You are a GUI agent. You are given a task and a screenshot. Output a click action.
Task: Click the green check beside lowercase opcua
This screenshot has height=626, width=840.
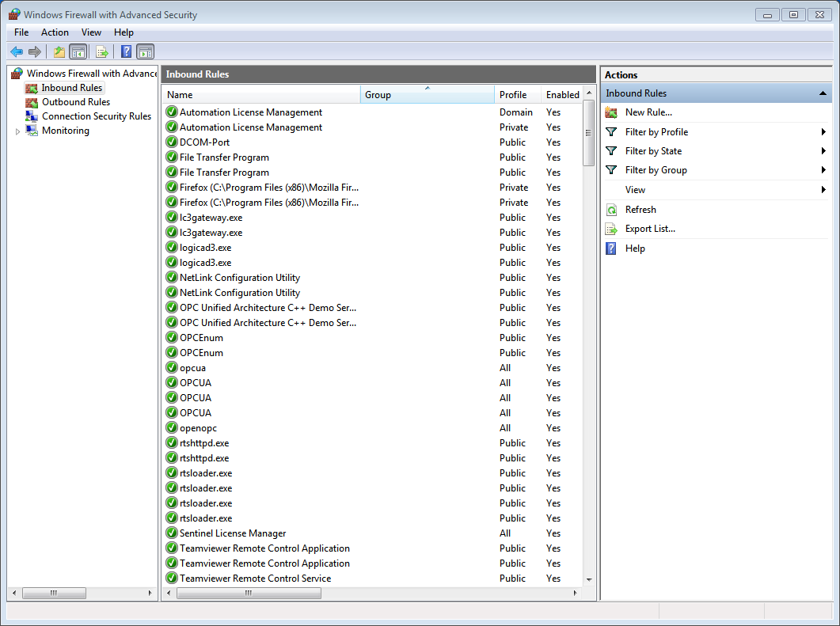172,367
